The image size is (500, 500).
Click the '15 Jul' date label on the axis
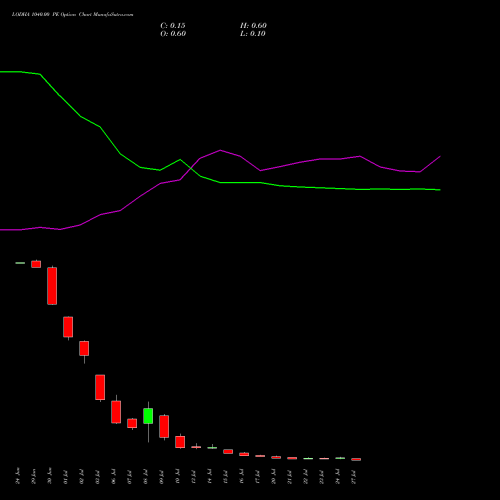226,477
